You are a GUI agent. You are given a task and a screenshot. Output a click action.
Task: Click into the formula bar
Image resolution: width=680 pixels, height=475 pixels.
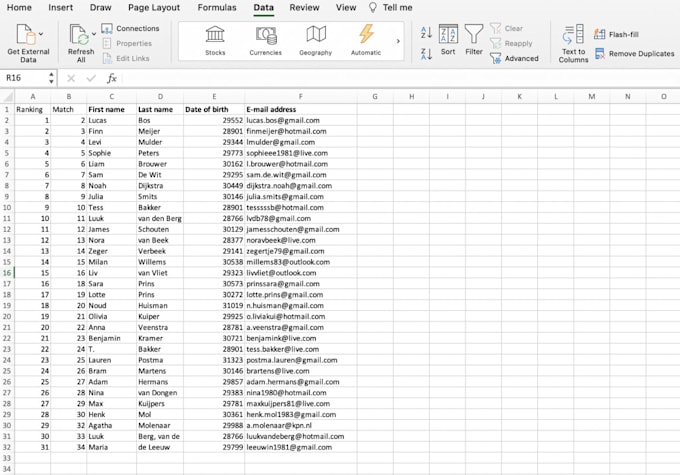point(401,79)
